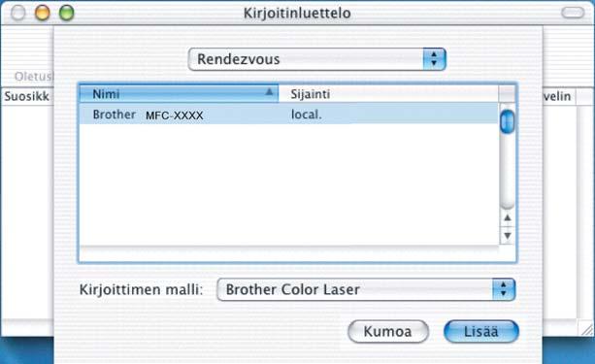Image resolution: width=595 pixels, height=364 pixels.
Task: Click the sort triangle in the Nimi header
Action: point(269,92)
